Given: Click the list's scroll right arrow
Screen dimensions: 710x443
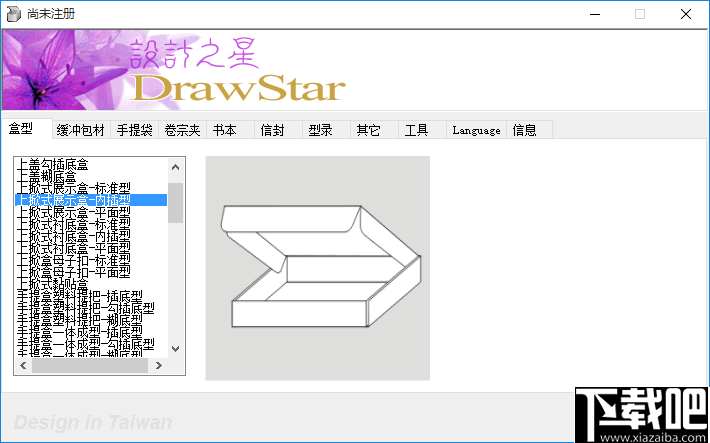Looking at the screenshot, I should tap(158, 366).
